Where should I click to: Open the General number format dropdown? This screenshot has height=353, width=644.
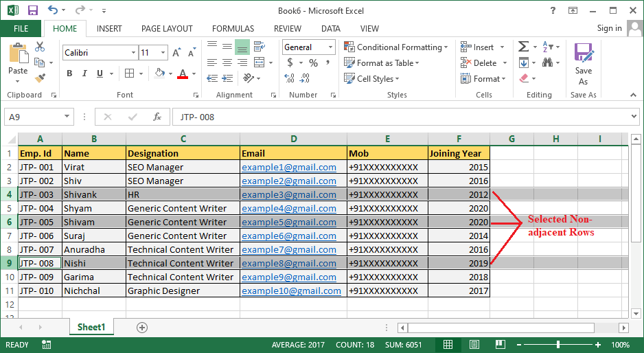point(330,47)
